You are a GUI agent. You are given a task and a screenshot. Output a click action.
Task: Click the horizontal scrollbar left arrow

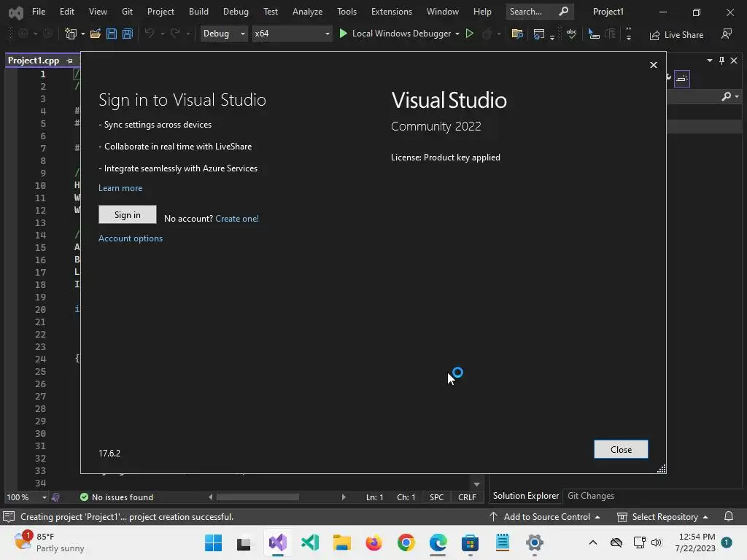click(x=211, y=497)
